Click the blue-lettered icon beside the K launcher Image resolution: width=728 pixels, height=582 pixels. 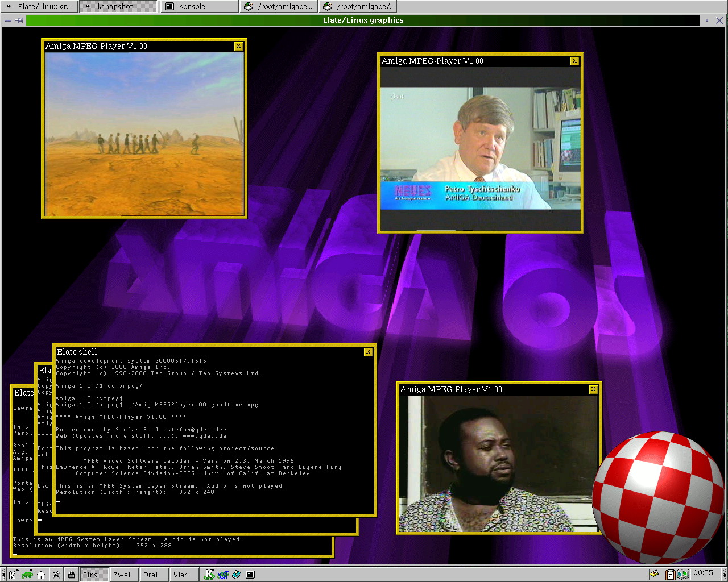pyautogui.click(x=222, y=575)
